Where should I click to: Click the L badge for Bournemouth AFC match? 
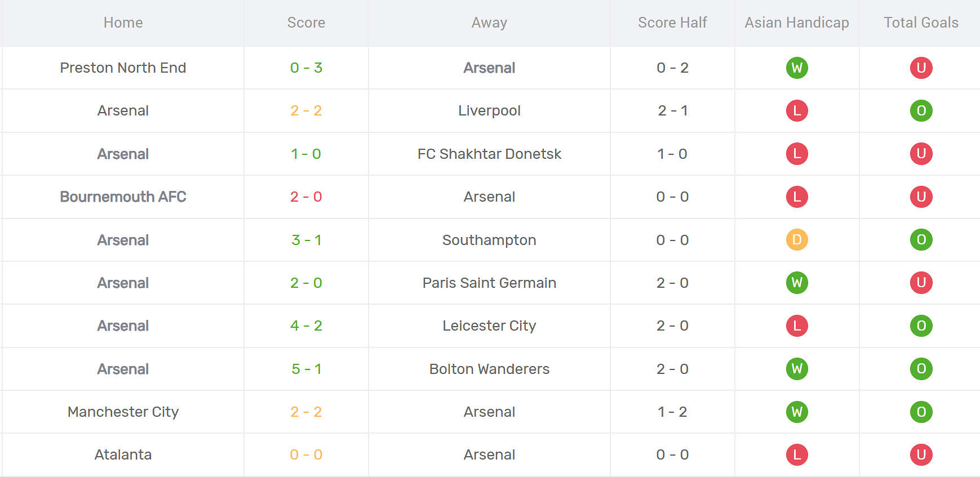[797, 197]
